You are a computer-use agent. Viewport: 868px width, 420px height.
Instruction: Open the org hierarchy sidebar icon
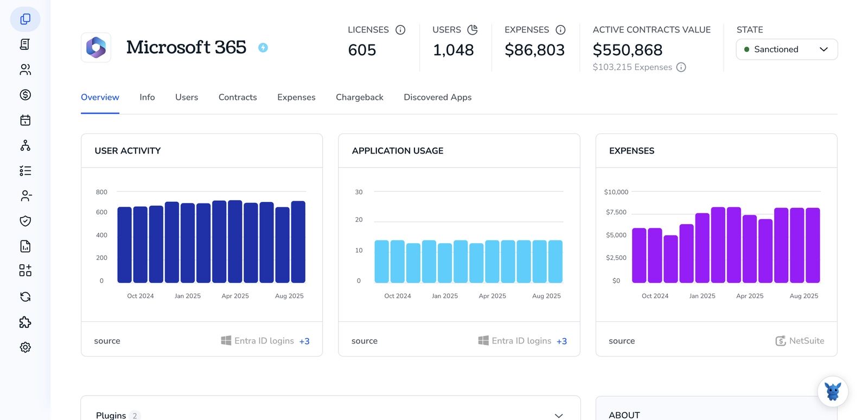coord(25,145)
